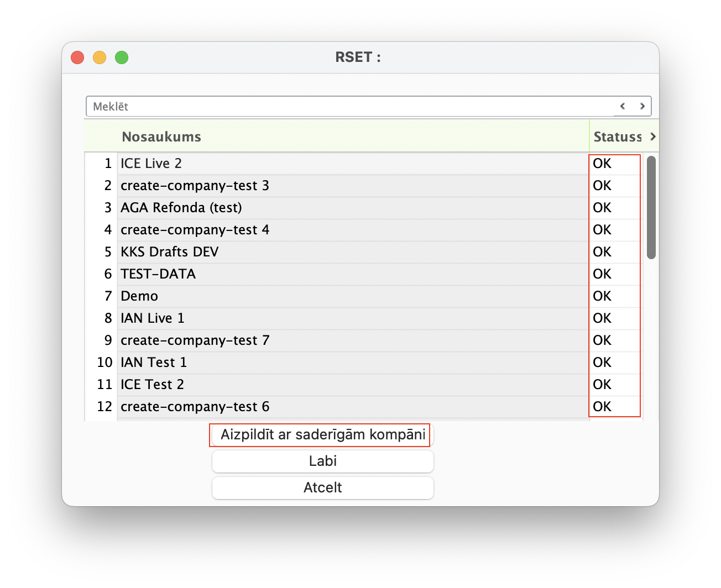Click the next search result arrow
The height and width of the screenshot is (588, 721).
[x=642, y=106]
